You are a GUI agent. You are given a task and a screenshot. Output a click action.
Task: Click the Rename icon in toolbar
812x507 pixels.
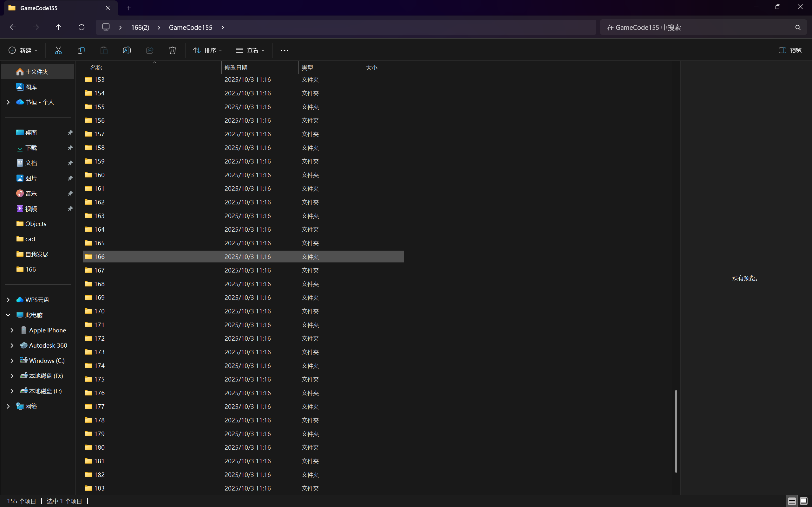tap(127, 50)
